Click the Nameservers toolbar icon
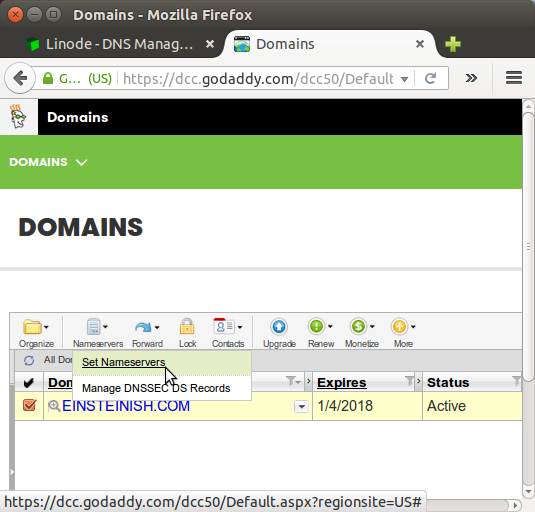 [x=93, y=326]
